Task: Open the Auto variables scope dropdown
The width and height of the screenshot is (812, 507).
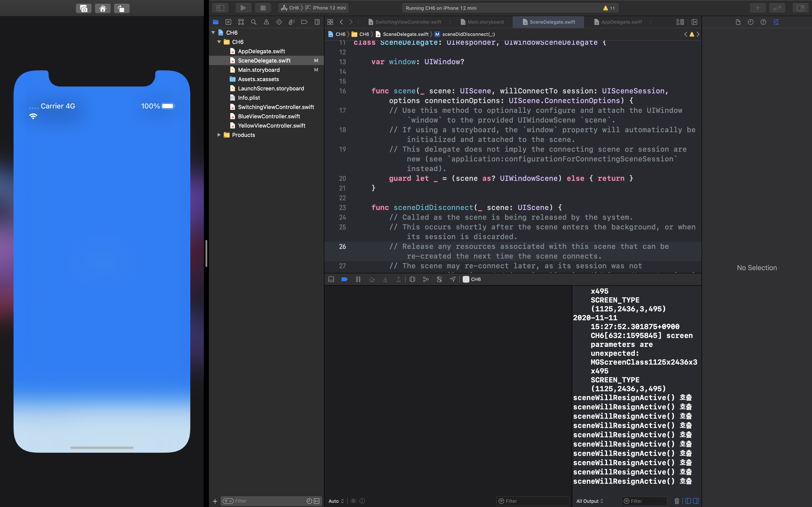Action: click(336, 501)
